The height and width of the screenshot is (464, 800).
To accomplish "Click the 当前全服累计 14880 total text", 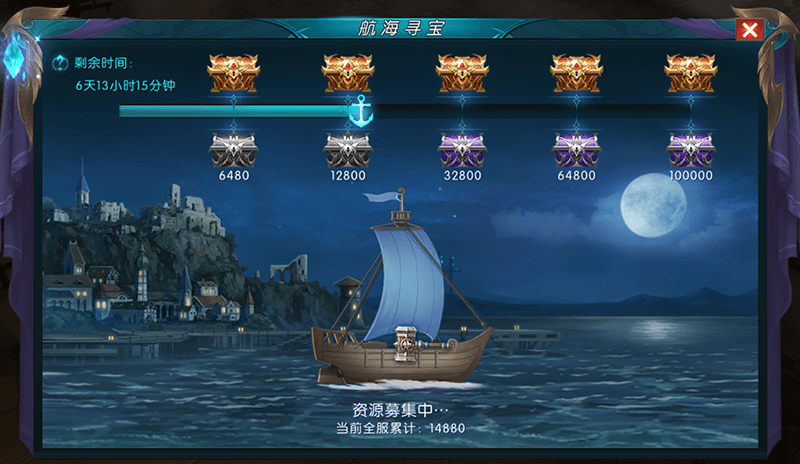I will tap(401, 428).
